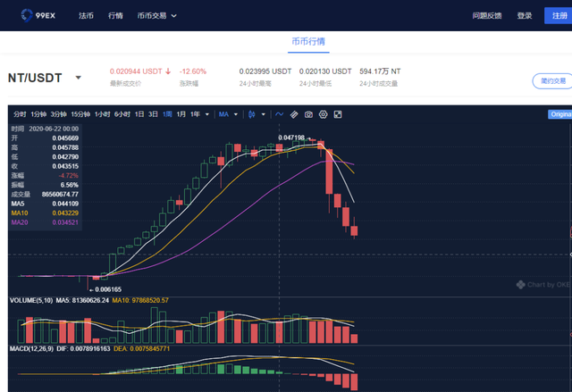The image size is (572, 392).
Task: Open the drawing tools ruler icon
Action: [x=294, y=114]
